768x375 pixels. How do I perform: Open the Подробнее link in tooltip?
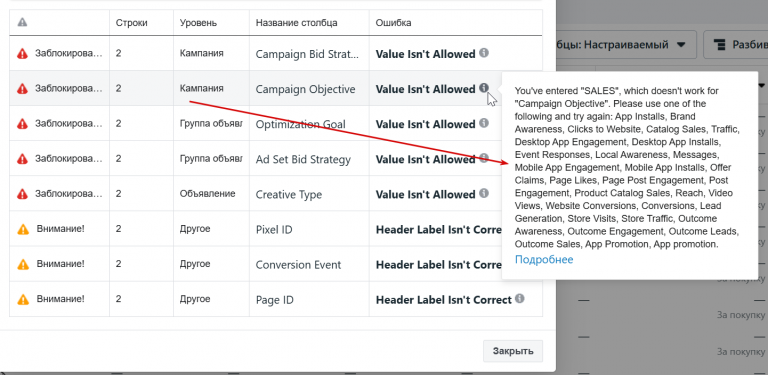pos(544,259)
